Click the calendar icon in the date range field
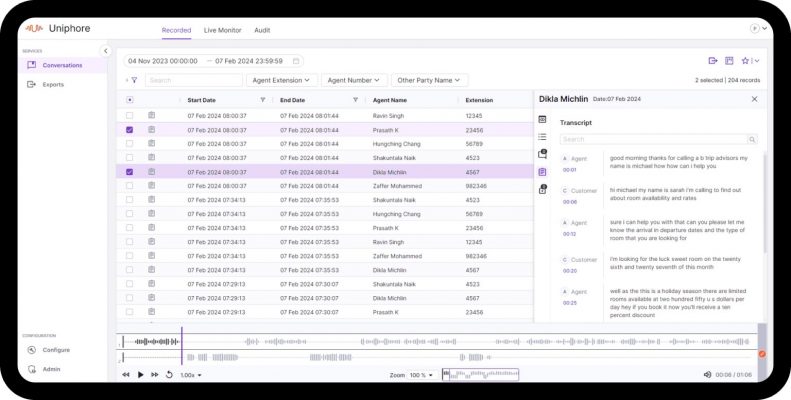This screenshot has width=791, height=400. pos(295,61)
